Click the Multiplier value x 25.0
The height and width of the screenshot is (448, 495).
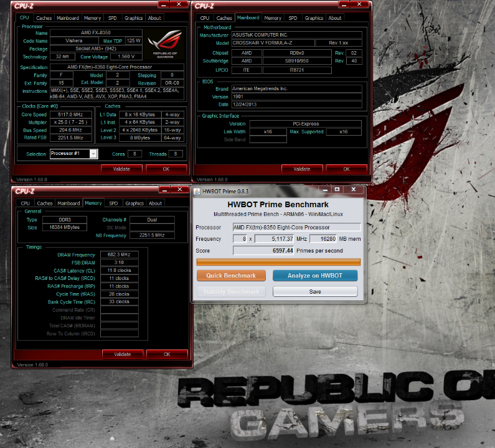pos(70,122)
